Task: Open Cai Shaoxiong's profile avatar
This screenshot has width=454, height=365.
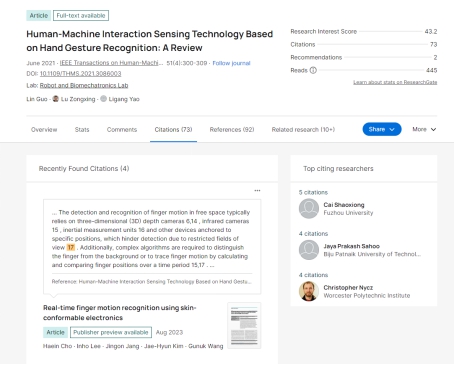Action: point(309,209)
